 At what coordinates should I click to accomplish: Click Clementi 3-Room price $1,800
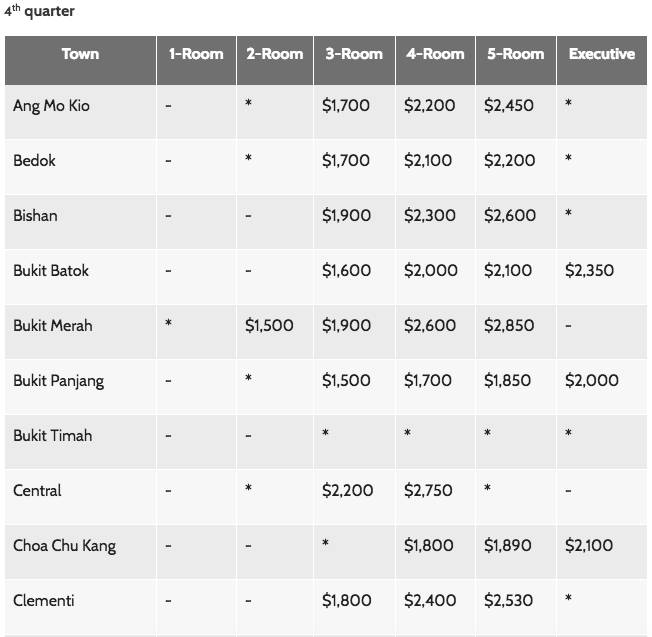pyautogui.click(x=347, y=600)
